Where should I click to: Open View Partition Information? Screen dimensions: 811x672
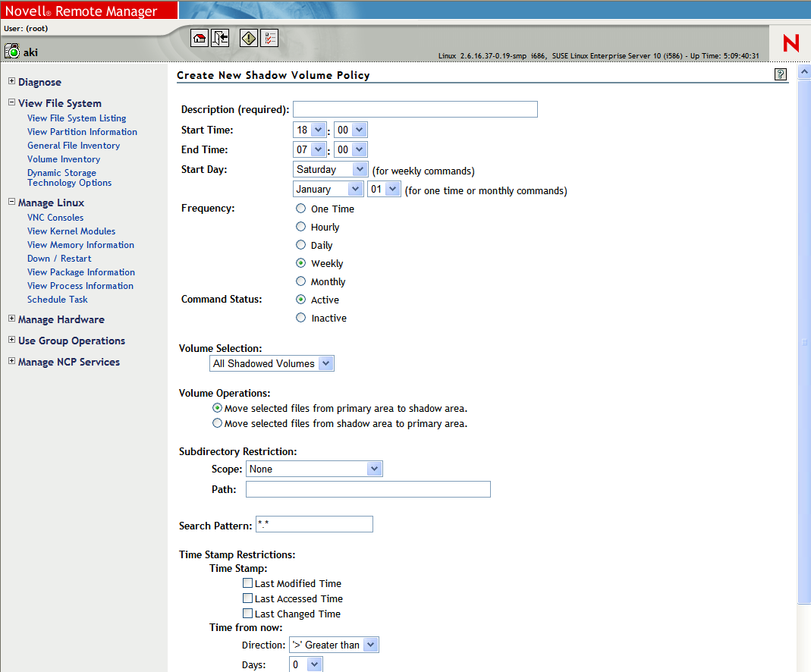click(82, 132)
